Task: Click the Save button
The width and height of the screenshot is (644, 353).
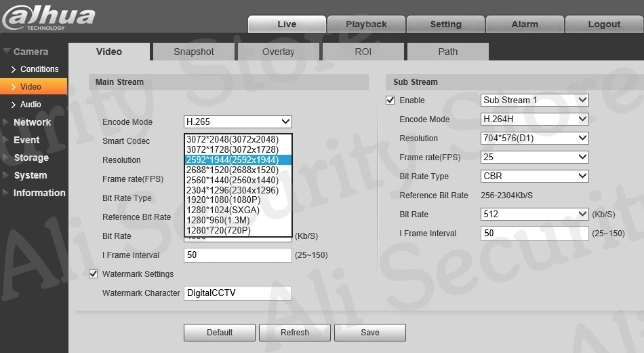Action: 370,333
